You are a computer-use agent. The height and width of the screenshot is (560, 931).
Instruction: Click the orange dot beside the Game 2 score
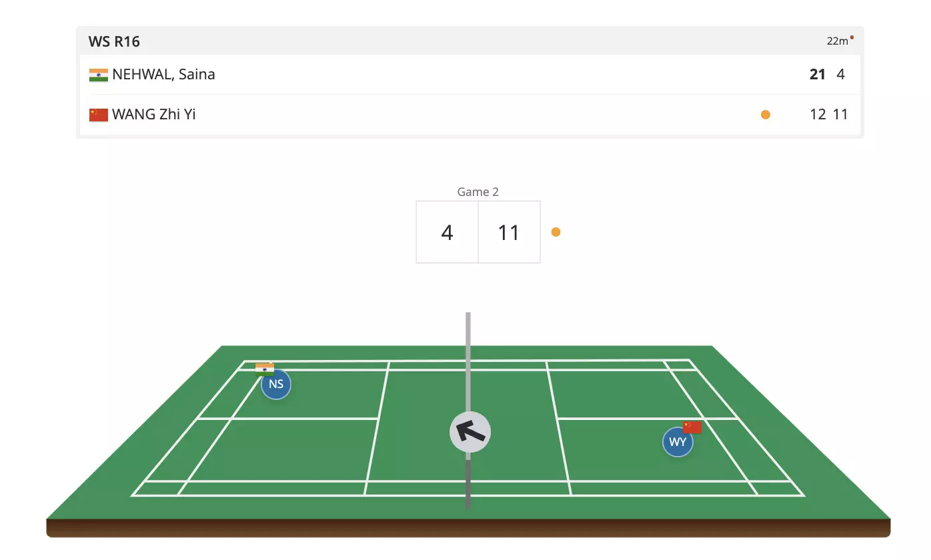pos(556,232)
